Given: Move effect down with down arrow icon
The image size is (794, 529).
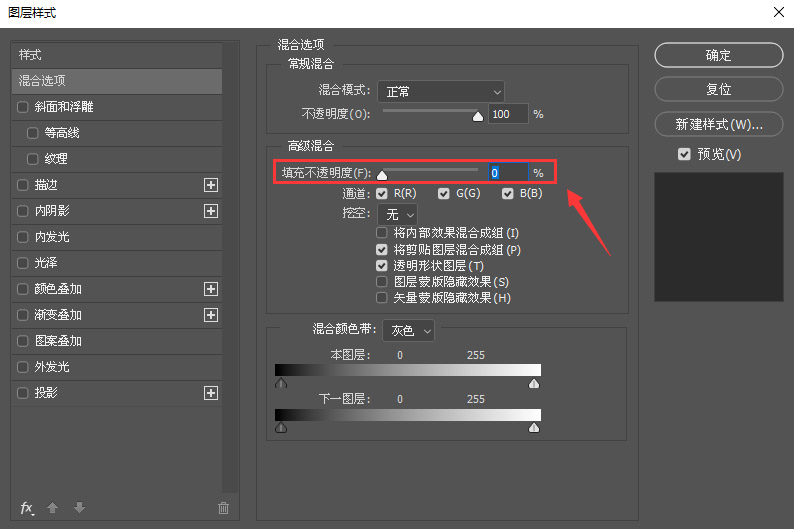Looking at the screenshot, I should pyautogui.click(x=79, y=507).
